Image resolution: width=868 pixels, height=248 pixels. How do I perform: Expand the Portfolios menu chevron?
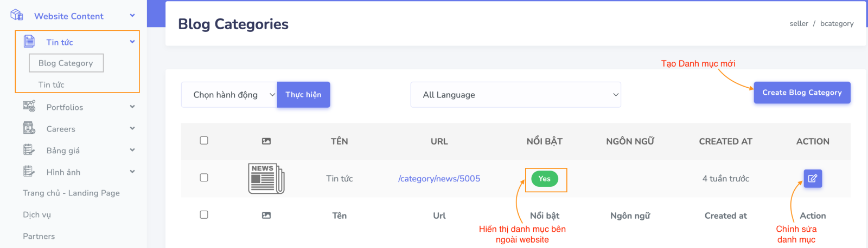tap(132, 107)
